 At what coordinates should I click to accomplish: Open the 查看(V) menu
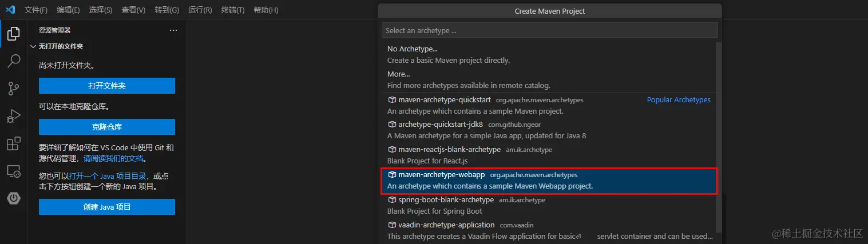(x=133, y=10)
